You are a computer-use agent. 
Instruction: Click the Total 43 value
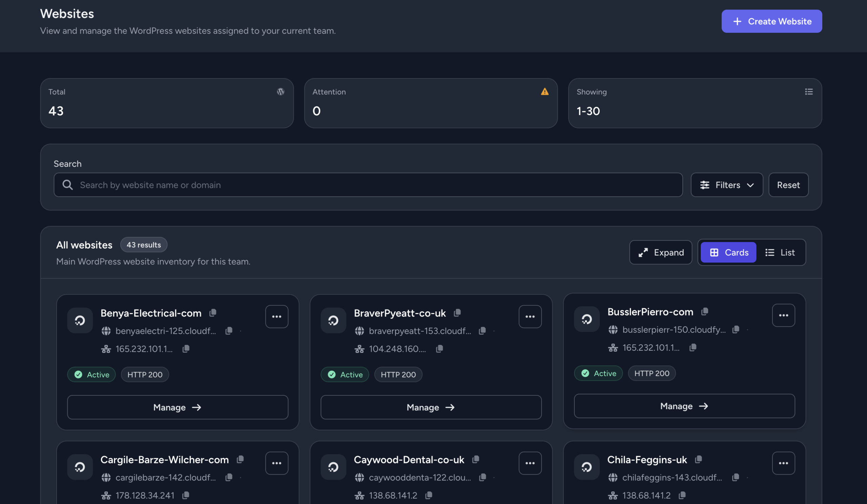[x=56, y=111]
